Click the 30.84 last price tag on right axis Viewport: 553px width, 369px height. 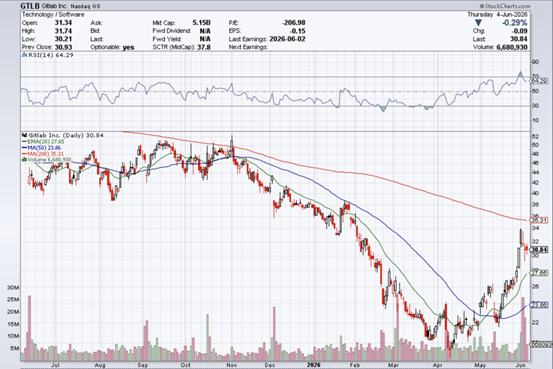(540, 250)
